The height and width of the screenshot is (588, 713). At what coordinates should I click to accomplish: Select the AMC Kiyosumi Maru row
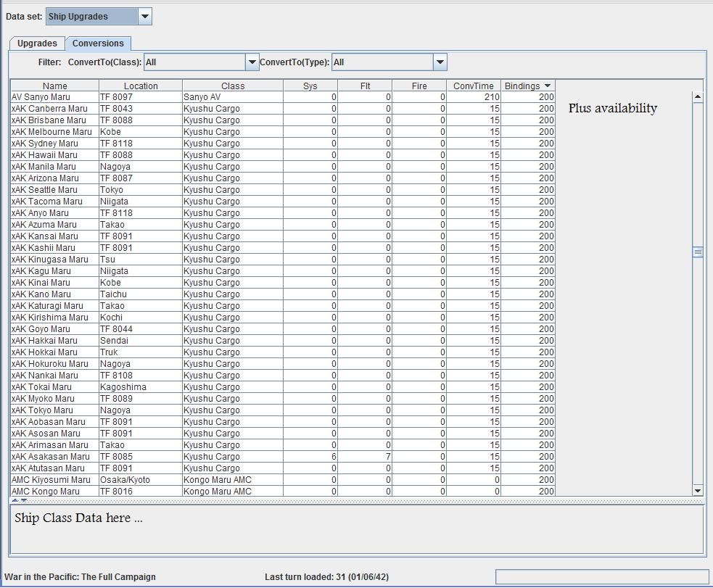[282, 479]
